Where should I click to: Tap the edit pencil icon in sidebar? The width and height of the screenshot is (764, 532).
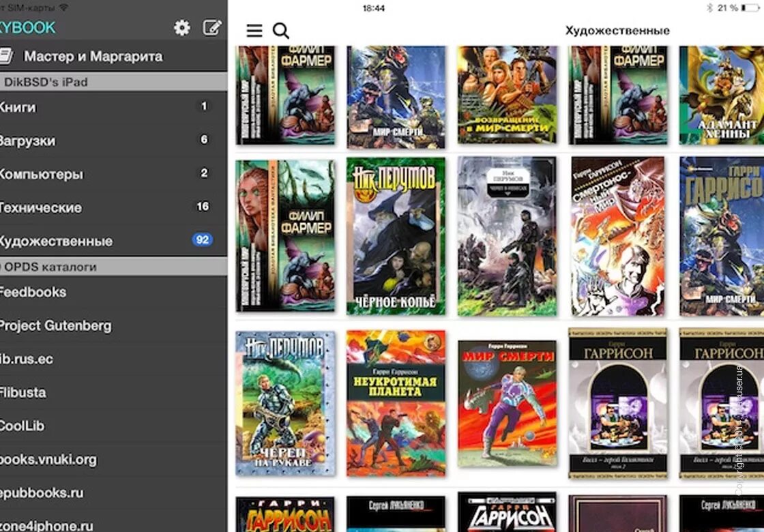(x=212, y=28)
